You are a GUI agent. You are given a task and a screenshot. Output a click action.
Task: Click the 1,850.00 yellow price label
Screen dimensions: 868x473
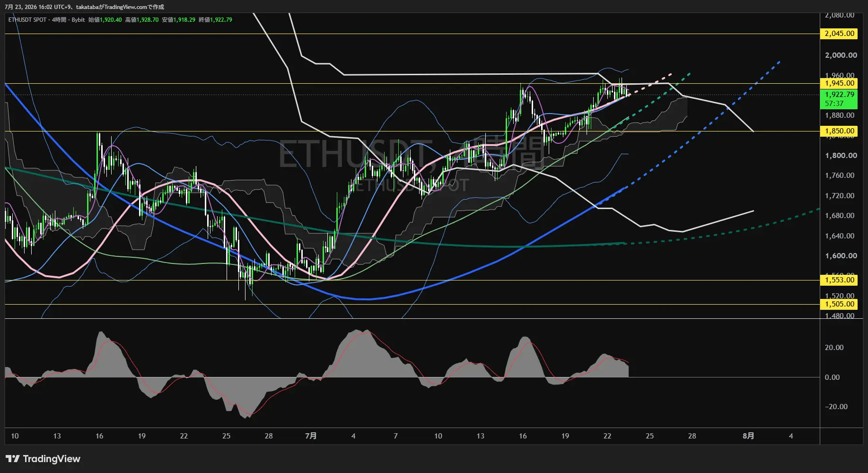coord(839,131)
